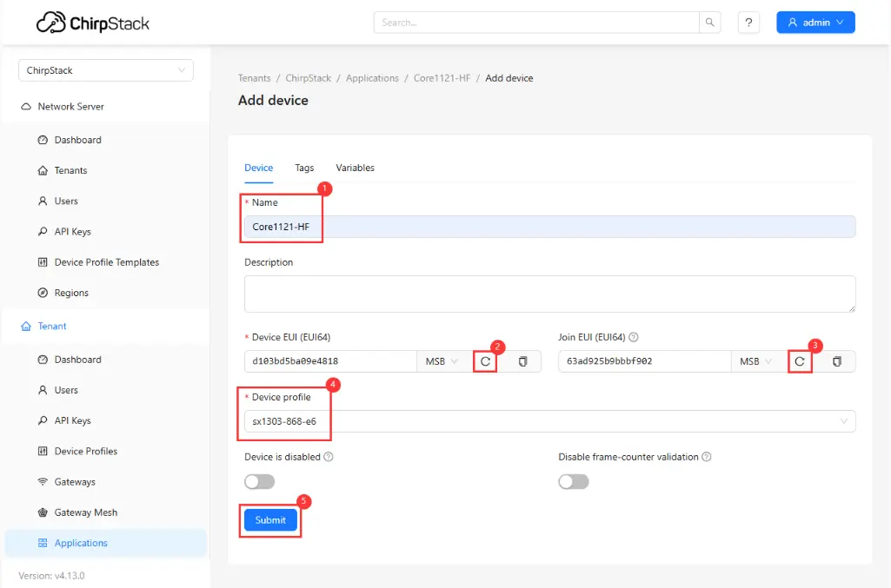
Task: Regenerate the Device EUI with refresh icon
Action: tap(486, 361)
